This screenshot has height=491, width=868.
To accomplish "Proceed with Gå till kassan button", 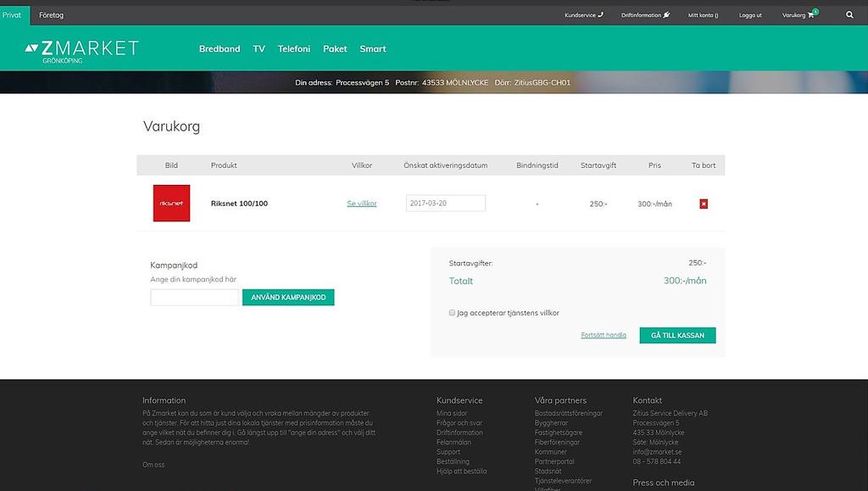I will (677, 335).
